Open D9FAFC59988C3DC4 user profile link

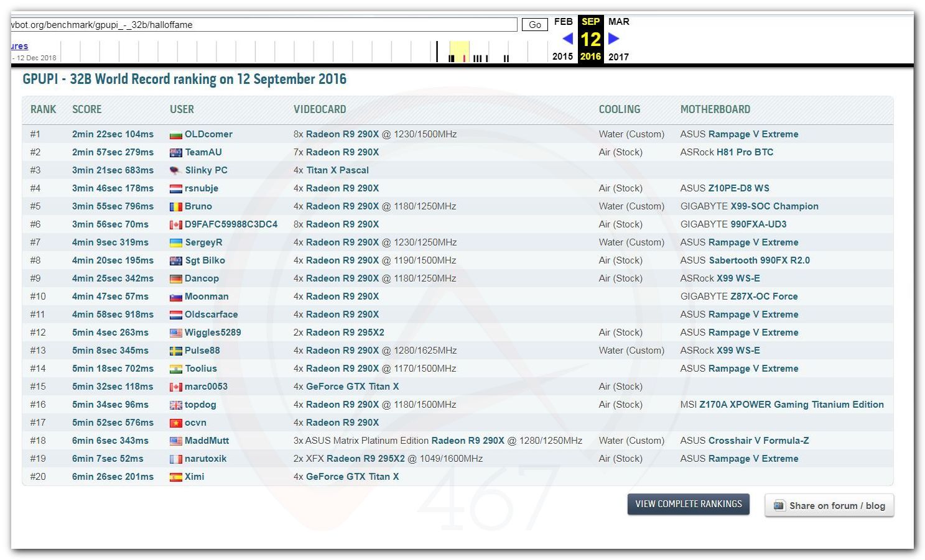click(231, 224)
